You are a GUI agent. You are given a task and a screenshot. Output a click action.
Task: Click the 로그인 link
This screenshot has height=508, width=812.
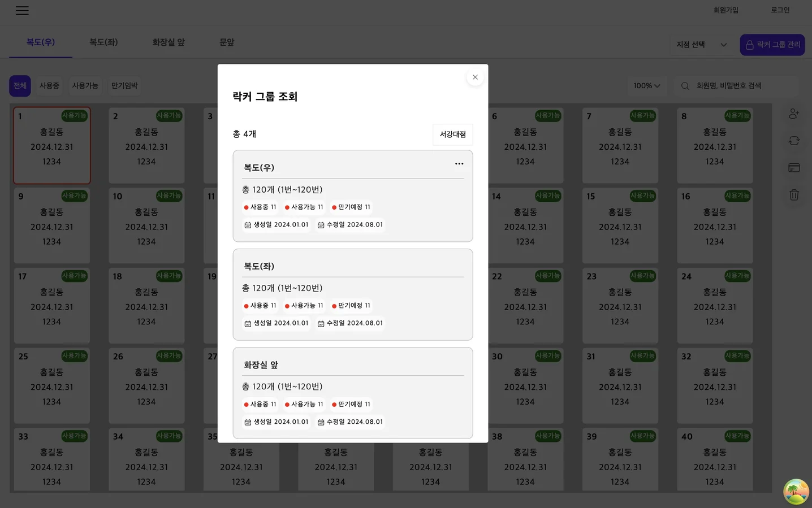click(x=780, y=10)
